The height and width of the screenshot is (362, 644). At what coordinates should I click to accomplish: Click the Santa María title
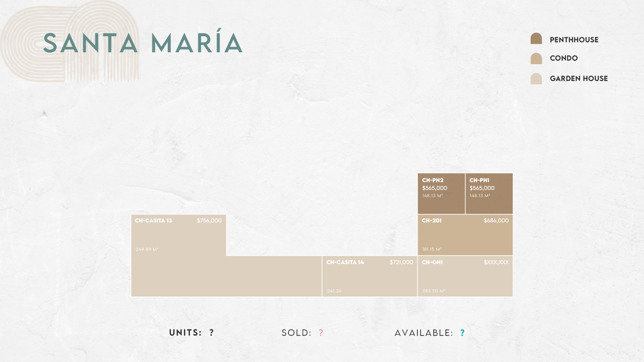(143, 43)
